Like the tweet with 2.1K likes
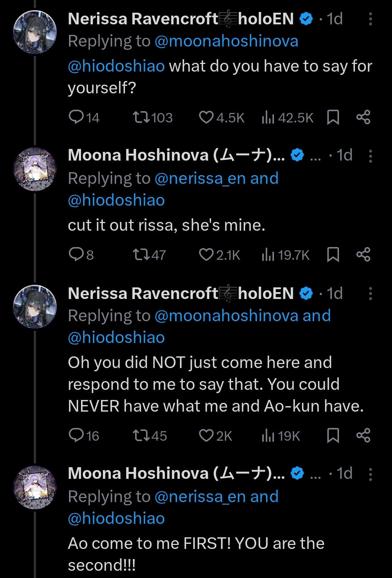The height and width of the screenshot is (578, 392). (206, 255)
